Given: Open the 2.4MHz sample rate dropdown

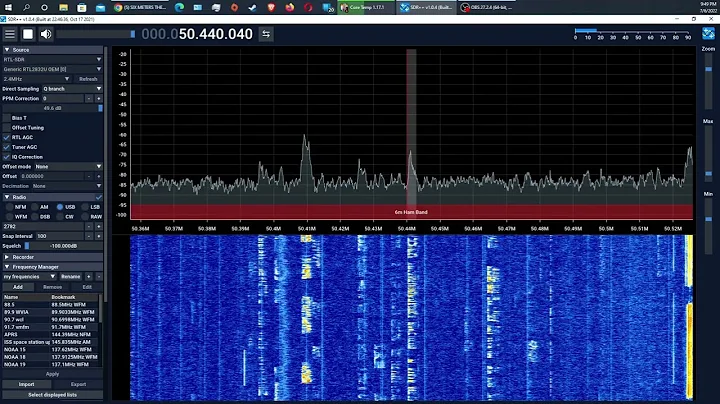Looking at the screenshot, I should [36, 79].
